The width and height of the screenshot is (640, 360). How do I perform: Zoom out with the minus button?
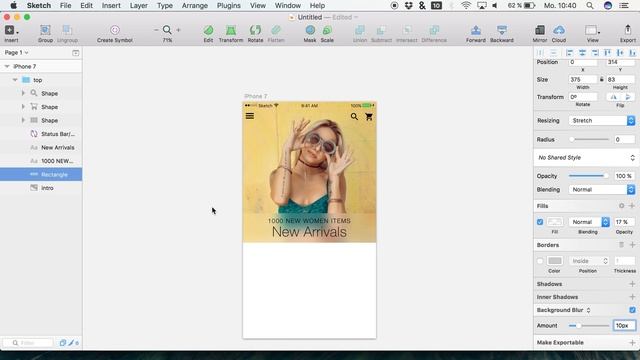[156, 30]
